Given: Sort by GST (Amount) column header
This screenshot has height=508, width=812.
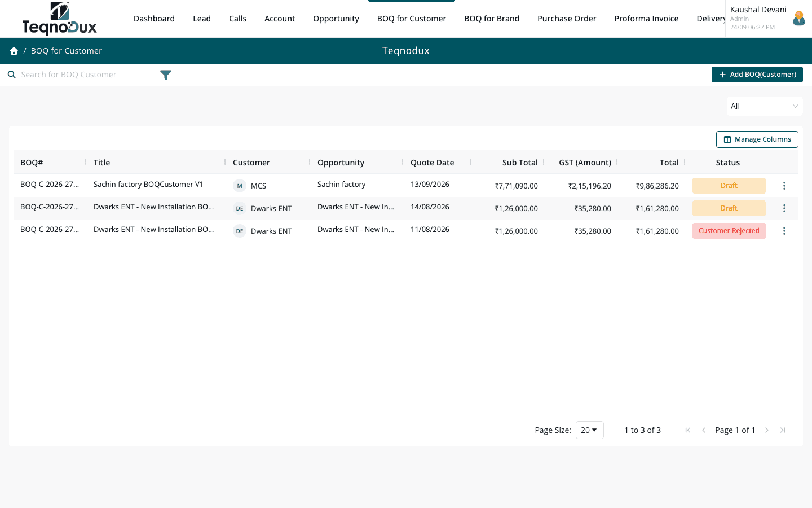Looking at the screenshot, I should (x=585, y=163).
